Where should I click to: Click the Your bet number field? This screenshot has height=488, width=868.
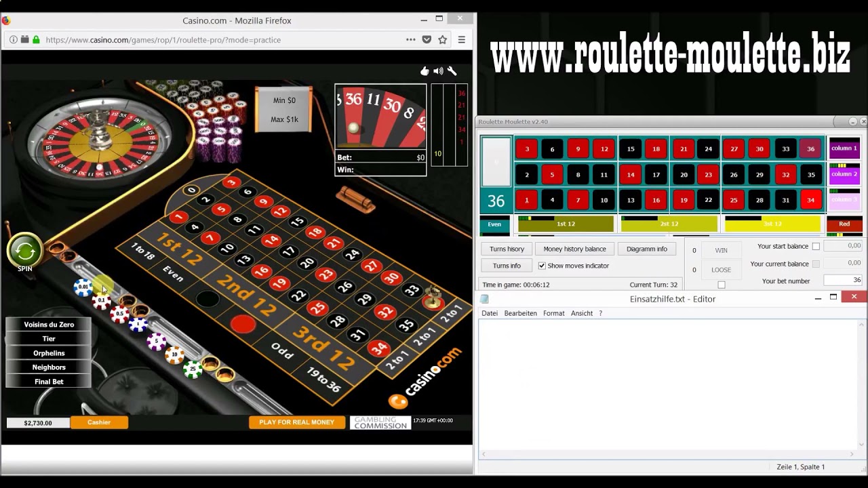(843, 281)
